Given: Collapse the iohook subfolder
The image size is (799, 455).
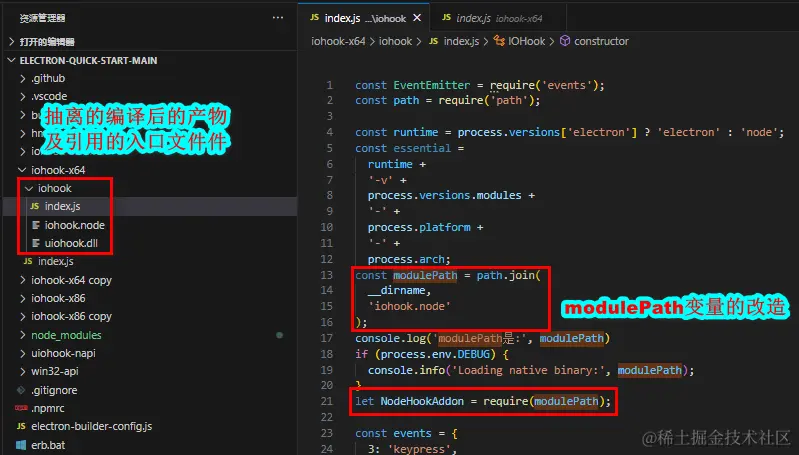Looking at the screenshot, I should click(x=30, y=189).
